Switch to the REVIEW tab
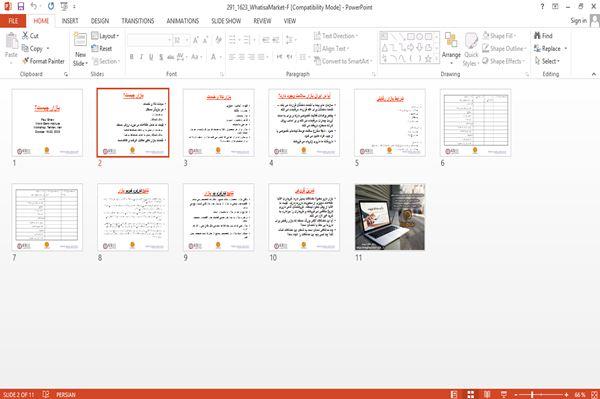 coord(262,21)
